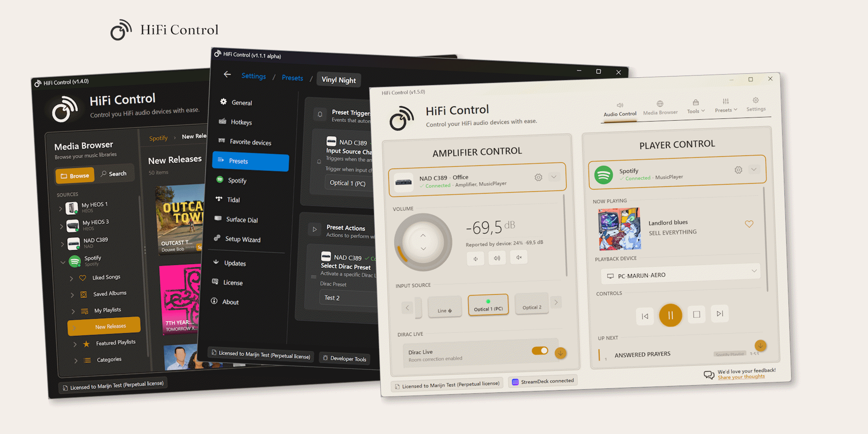Click the Browse button in Media Browser

pos(75,175)
